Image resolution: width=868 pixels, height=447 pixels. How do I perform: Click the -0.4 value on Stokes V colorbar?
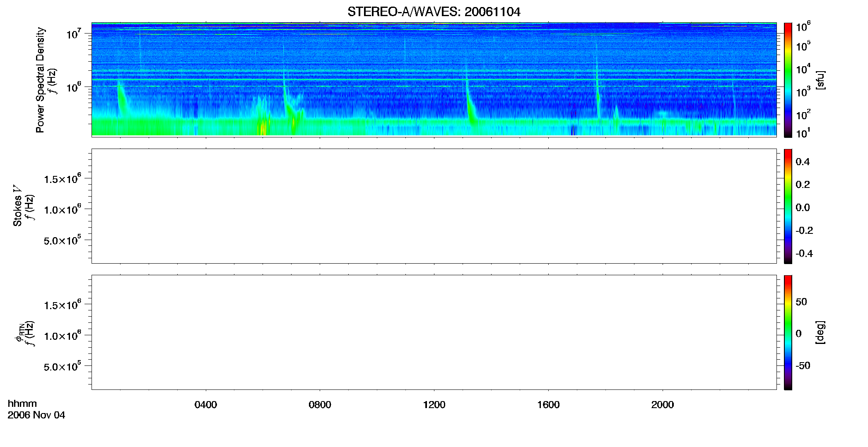[804, 254]
